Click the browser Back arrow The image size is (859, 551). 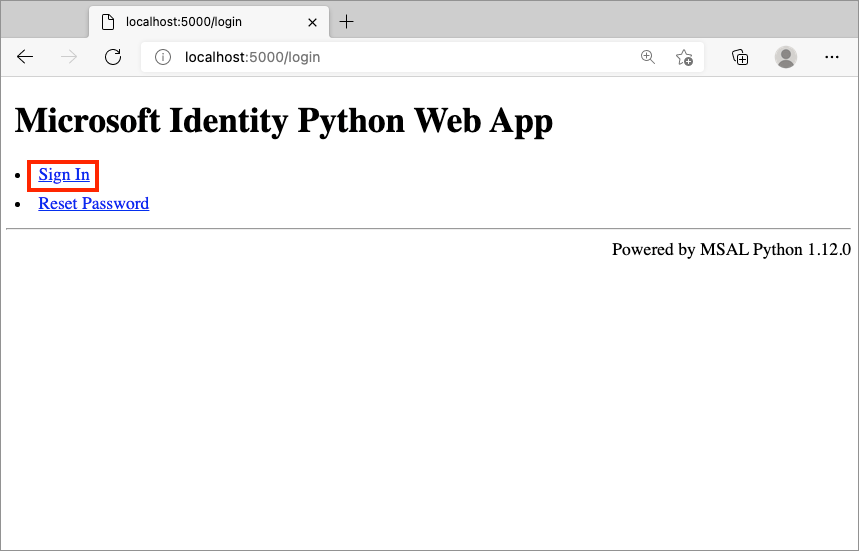pos(26,57)
